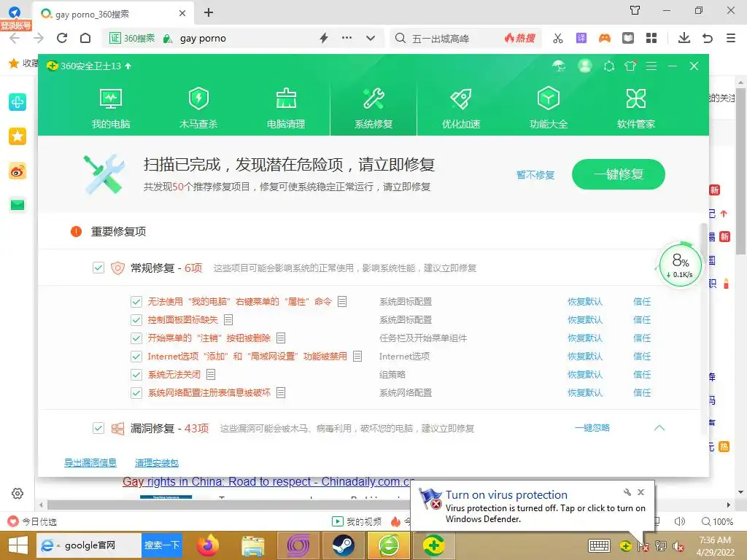Open details icon beside 我的电脑属性命令 item
747x560 pixels.
(342, 301)
